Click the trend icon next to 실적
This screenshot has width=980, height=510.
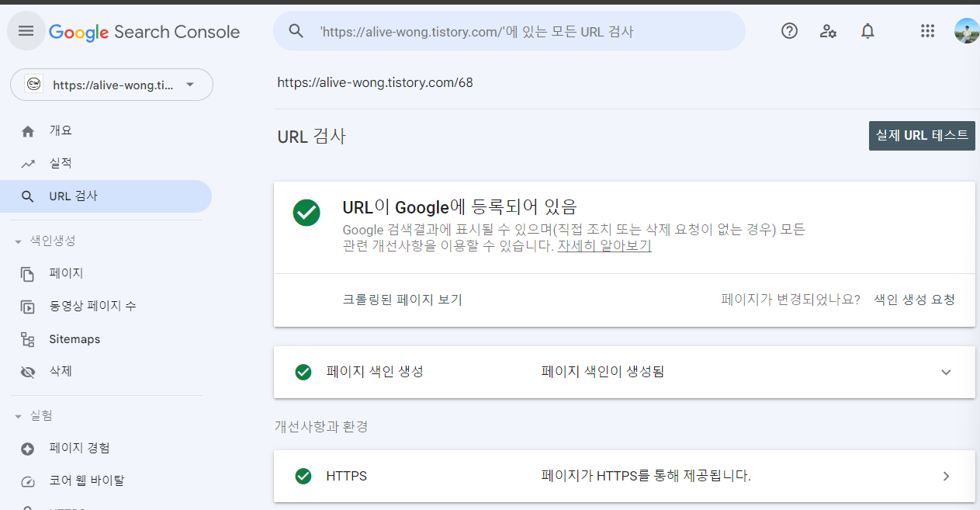pyautogui.click(x=28, y=164)
